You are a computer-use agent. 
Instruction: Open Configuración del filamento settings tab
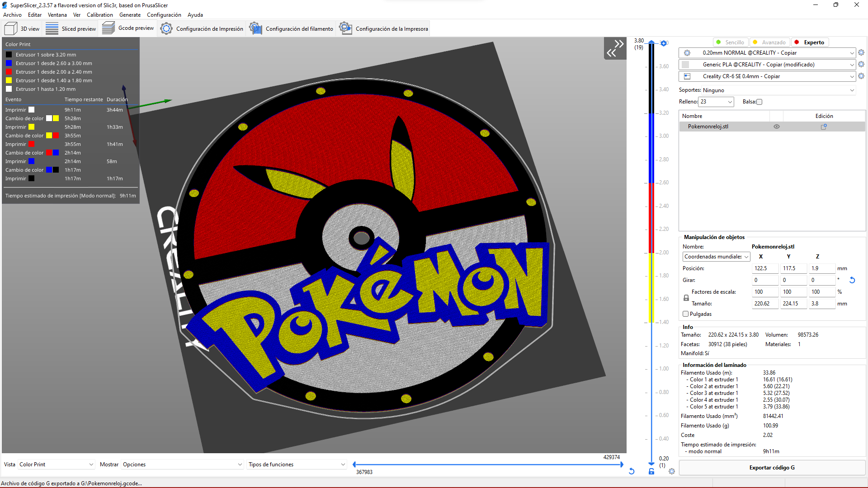(x=291, y=28)
